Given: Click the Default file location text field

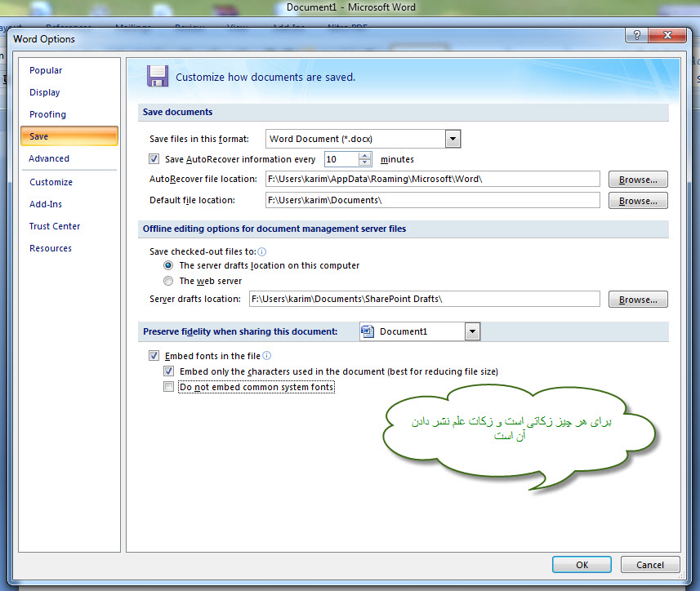Looking at the screenshot, I should point(433,200).
